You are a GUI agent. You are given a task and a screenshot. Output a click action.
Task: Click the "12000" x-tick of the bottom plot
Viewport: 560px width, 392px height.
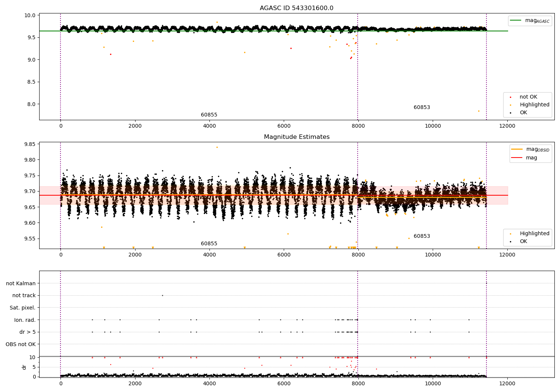click(x=507, y=384)
